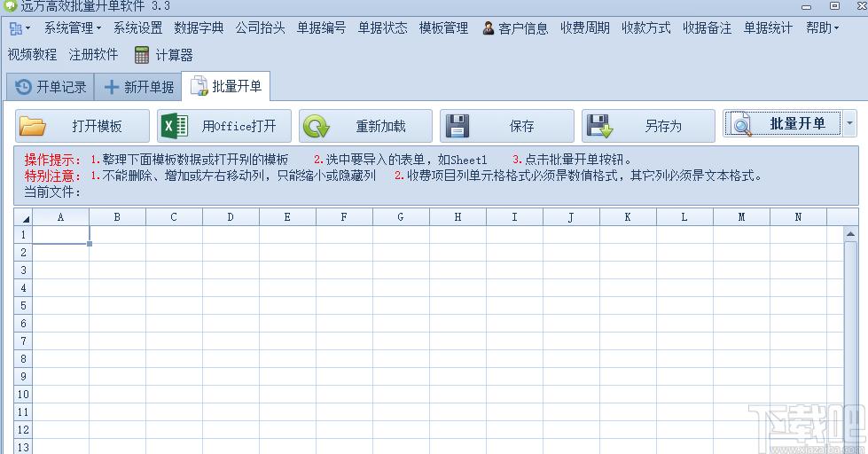This screenshot has height=454, width=868.
Task: Open the 计算器 calculator icon
Action: point(142,55)
